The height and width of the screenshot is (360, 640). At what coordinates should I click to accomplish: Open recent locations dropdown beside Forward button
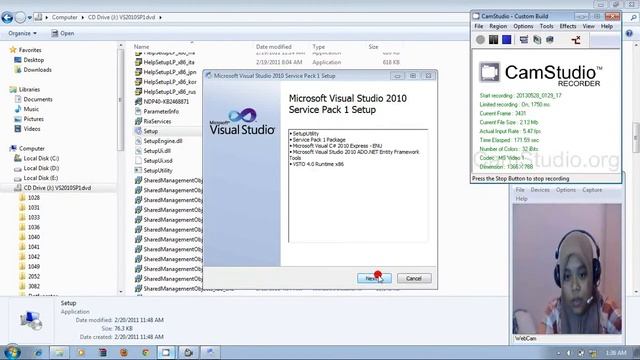(29, 18)
